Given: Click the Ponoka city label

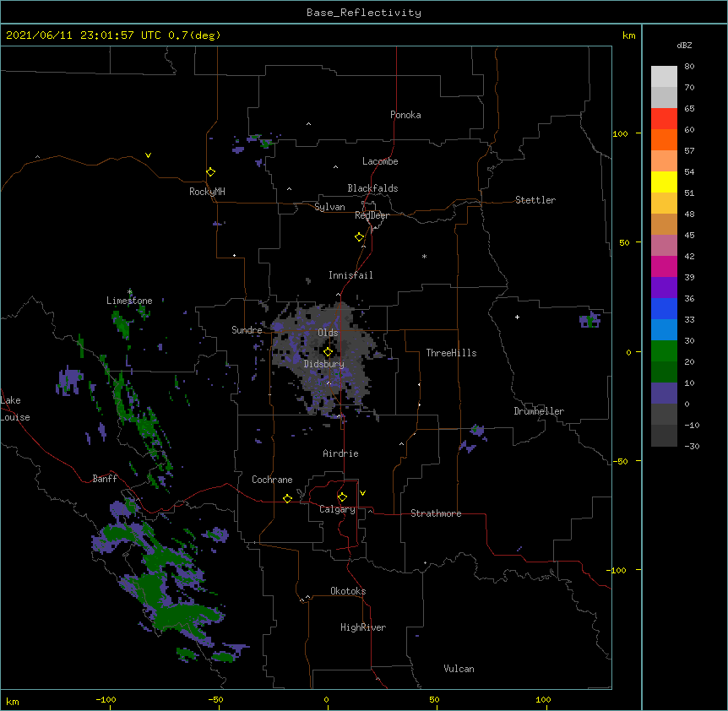Looking at the screenshot, I should point(405,115).
